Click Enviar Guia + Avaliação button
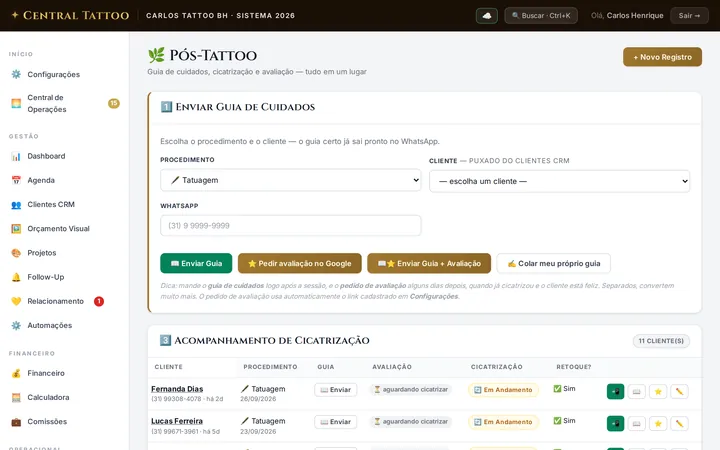The width and height of the screenshot is (720, 450). click(x=429, y=264)
